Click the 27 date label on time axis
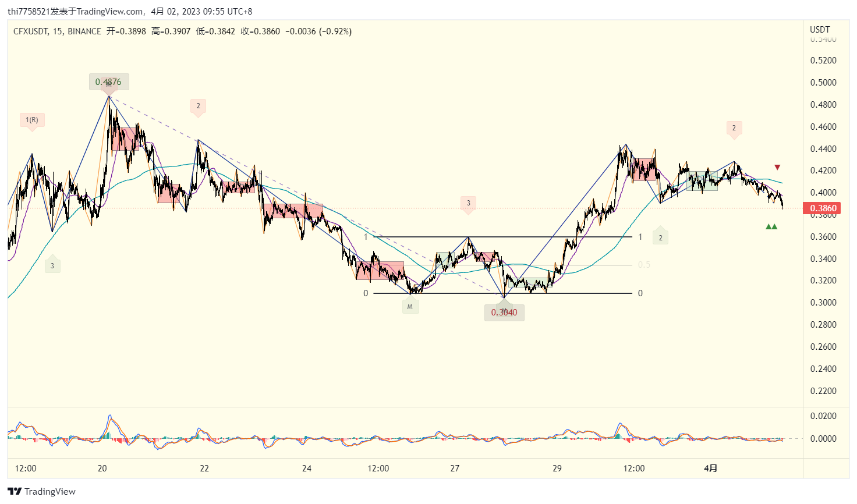857x504 pixels. (455, 468)
